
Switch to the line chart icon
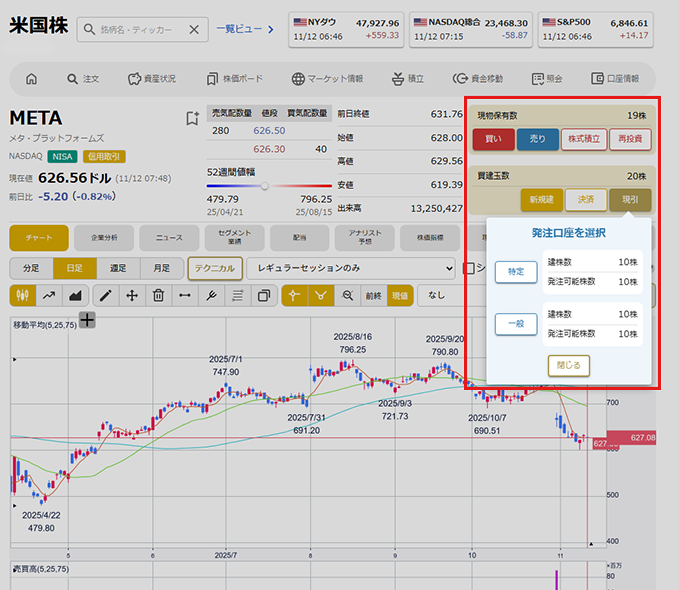pos(49,295)
